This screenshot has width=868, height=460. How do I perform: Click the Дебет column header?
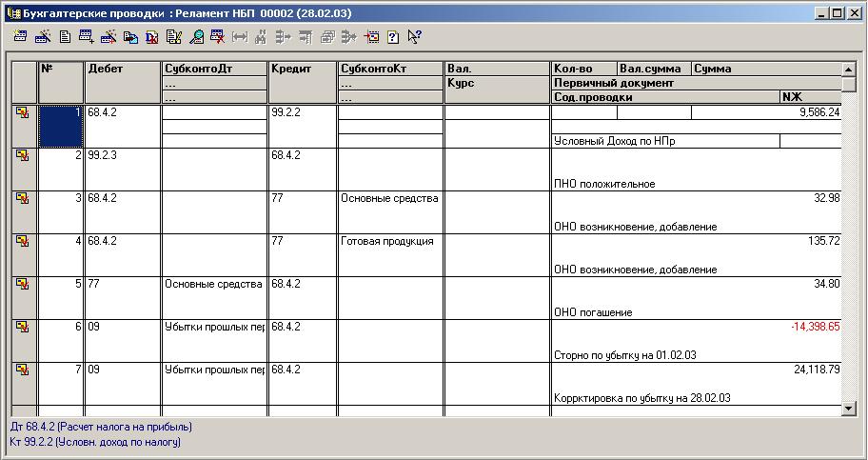tap(122, 69)
